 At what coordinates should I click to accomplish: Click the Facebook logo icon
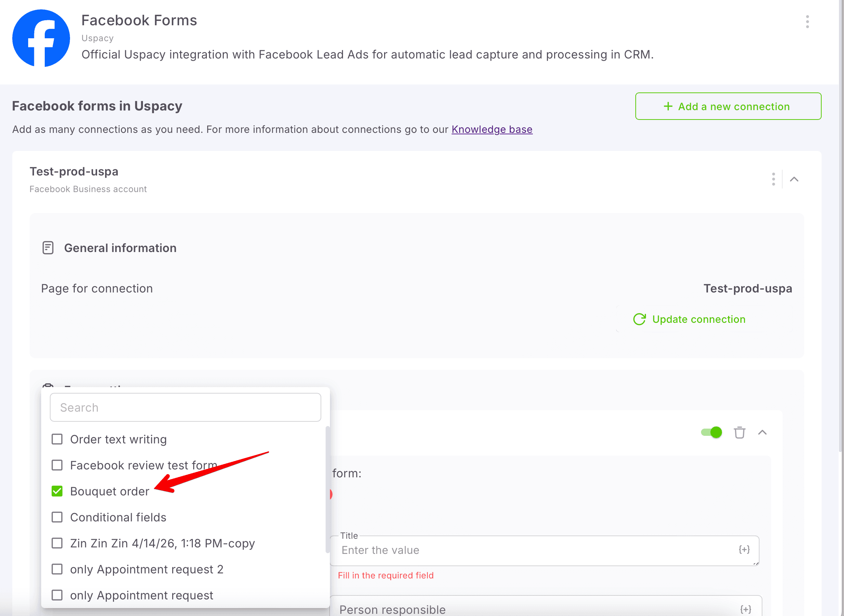pyautogui.click(x=41, y=38)
